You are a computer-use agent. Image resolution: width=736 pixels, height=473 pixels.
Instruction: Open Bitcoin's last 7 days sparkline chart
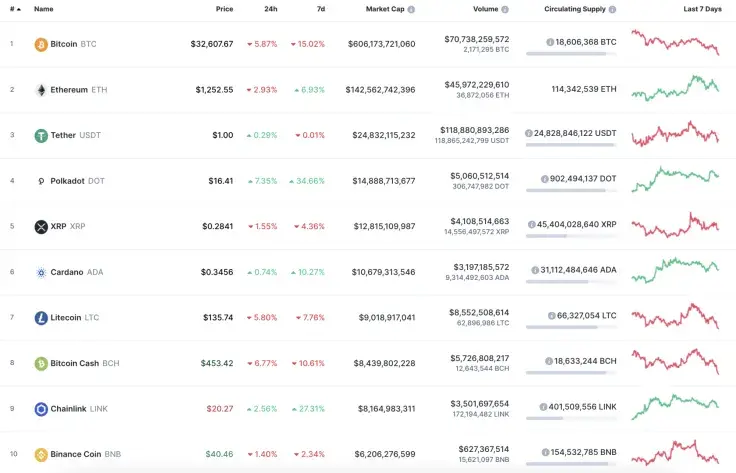coord(675,42)
